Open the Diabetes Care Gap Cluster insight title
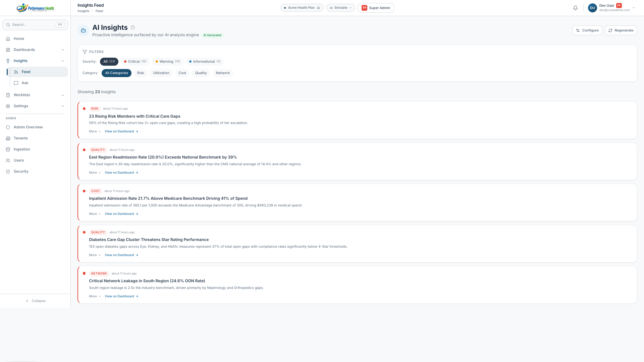This screenshot has height=362, width=644. coord(149,240)
